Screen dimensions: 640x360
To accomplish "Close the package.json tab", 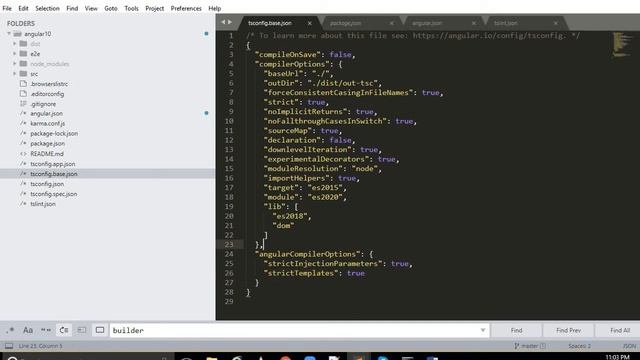I will point(392,23).
